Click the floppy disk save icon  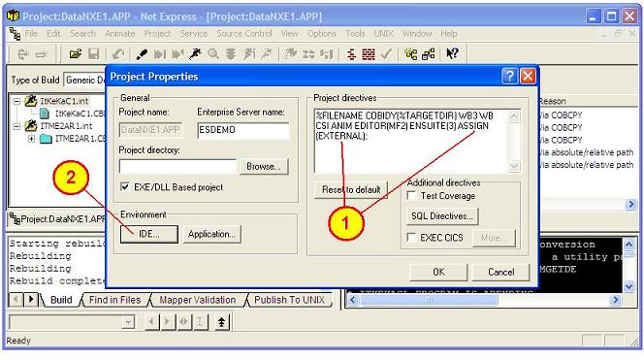click(x=94, y=53)
